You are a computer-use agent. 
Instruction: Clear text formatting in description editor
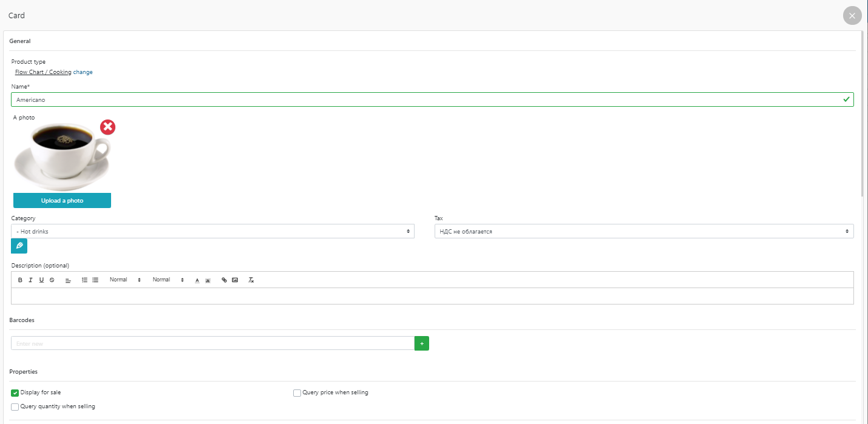coord(251,280)
